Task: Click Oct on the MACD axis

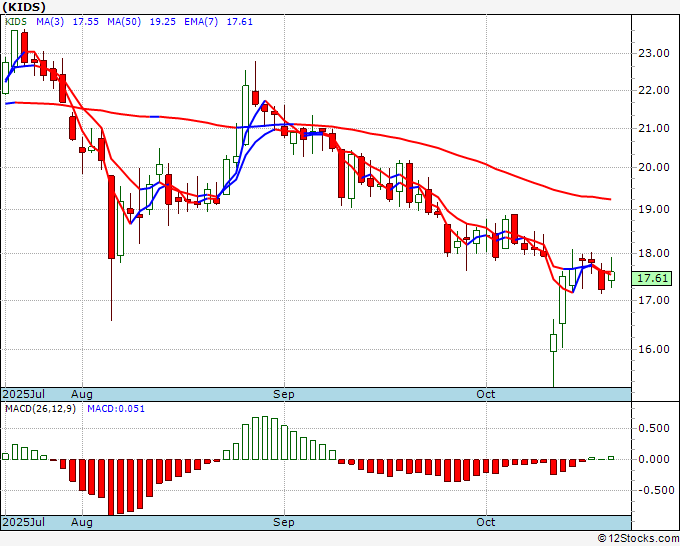Action: (486, 522)
